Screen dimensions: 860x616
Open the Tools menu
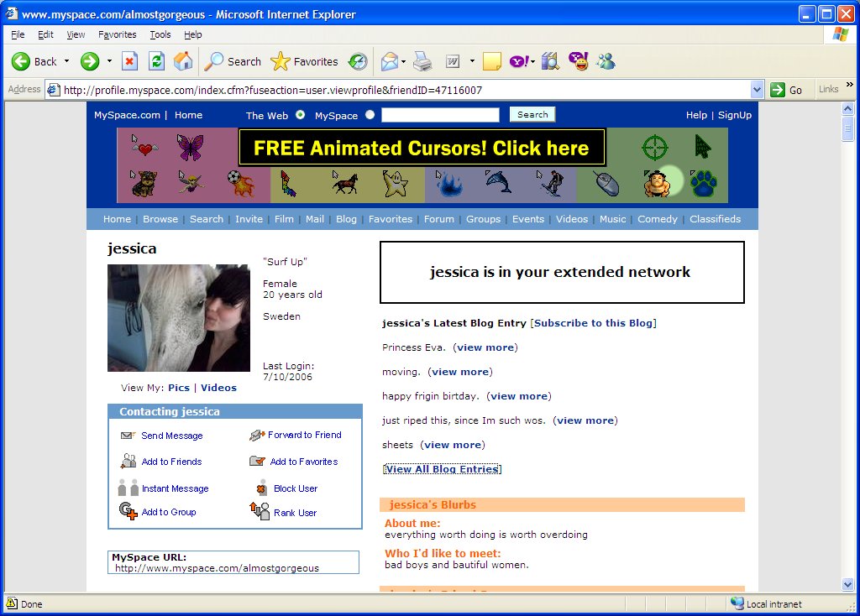coord(160,34)
